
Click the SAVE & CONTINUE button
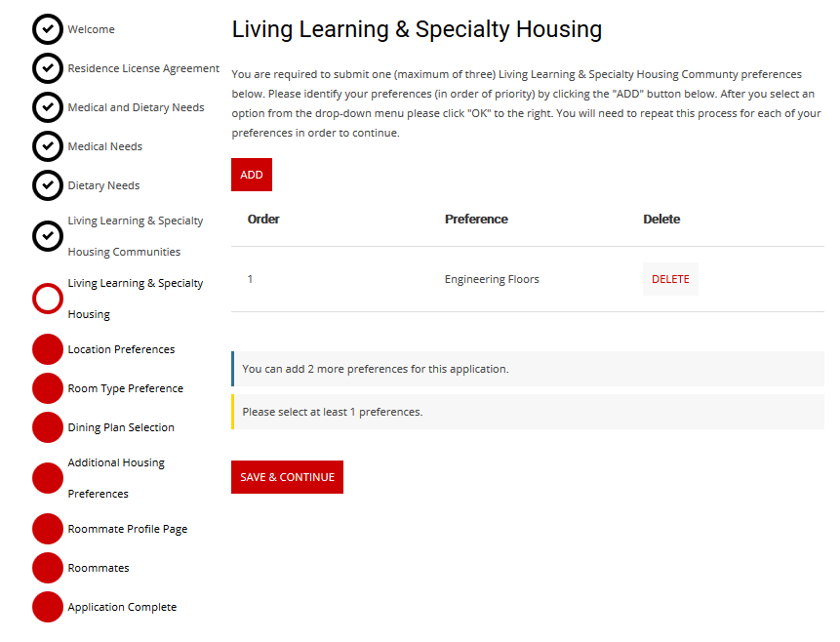coord(287,477)
